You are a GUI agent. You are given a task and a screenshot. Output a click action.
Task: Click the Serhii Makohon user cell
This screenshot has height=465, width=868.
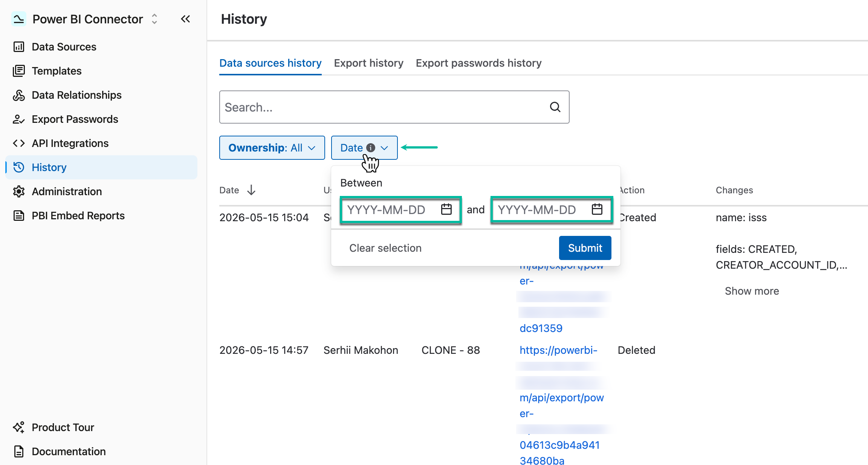pos(361,350)
